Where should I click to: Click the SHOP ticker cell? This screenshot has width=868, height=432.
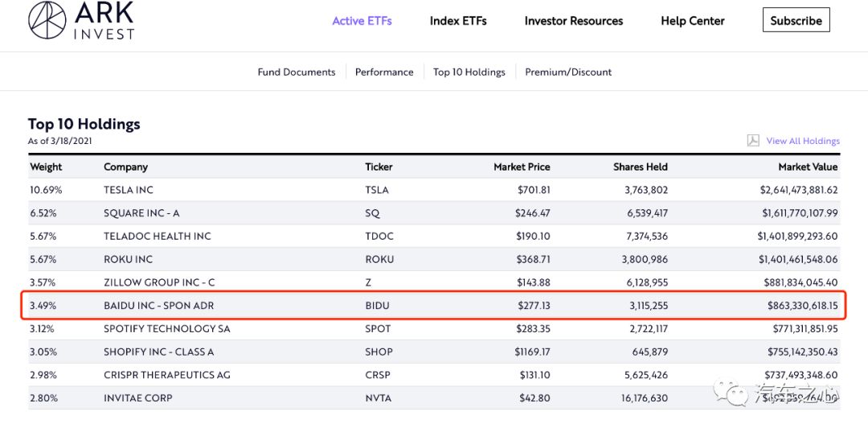pos(379,352)
